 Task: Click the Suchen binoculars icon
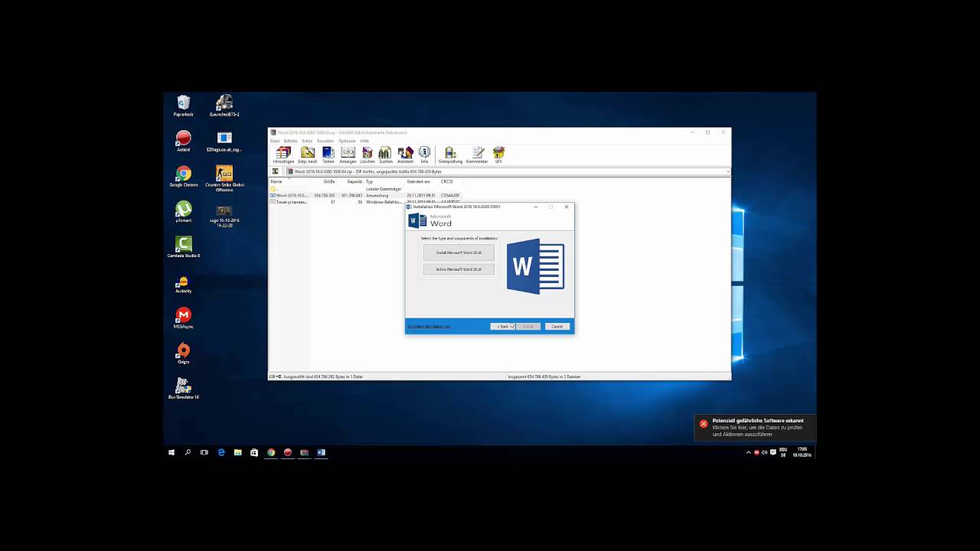[x=385, y=155]
